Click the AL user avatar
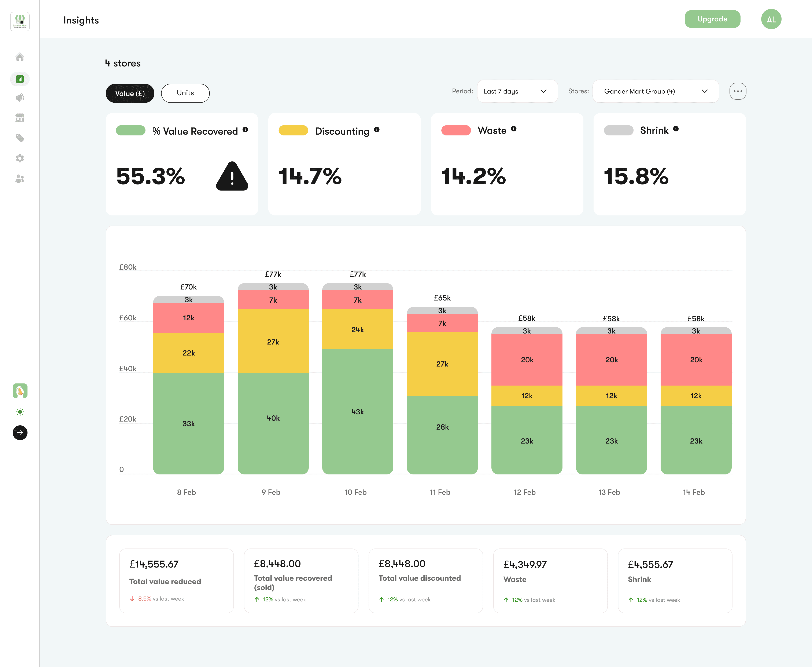812x667 pixels. [771, 19]
